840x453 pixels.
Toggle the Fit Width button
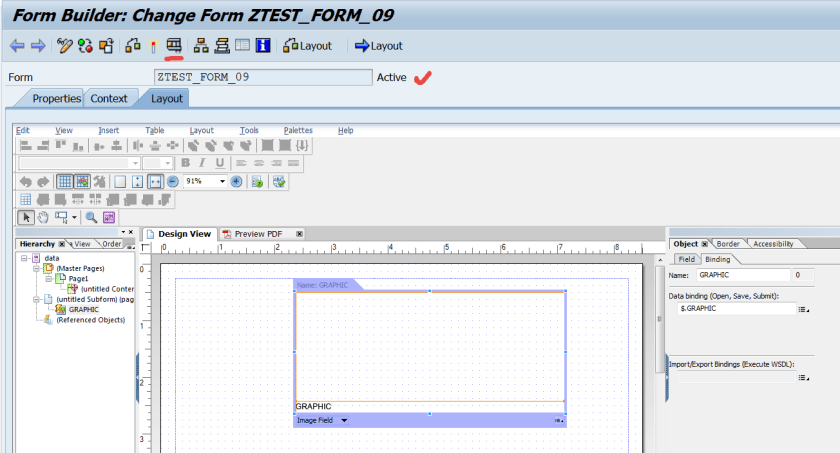point(155,182)
